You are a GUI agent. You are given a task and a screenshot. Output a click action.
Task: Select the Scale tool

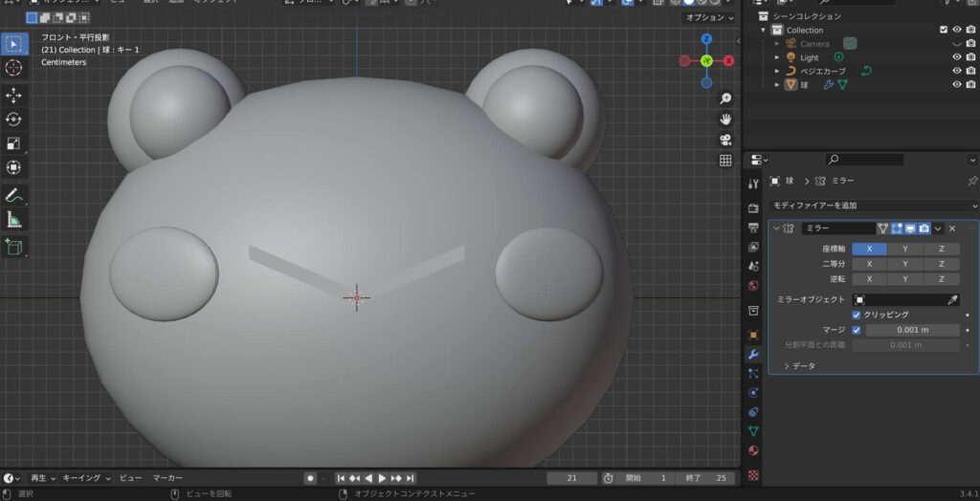point(14,143)
